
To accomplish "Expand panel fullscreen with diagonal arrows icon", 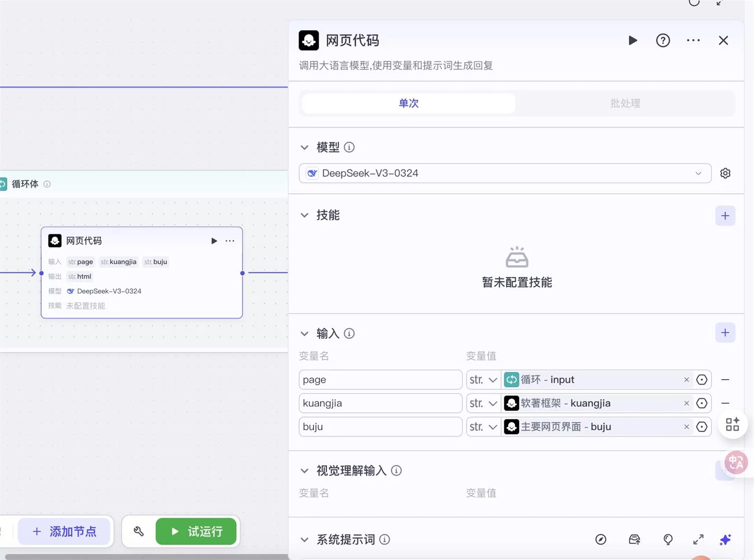I will (x=698, y=539).
